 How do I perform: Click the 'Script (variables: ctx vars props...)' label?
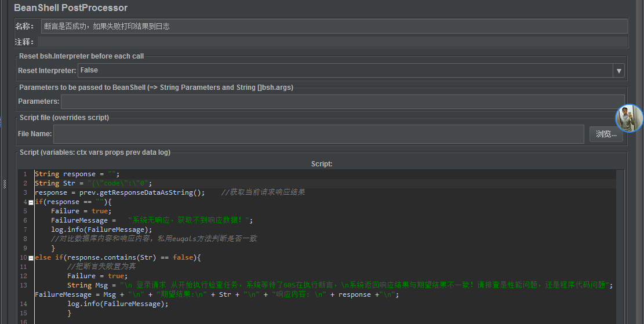pyautogui.click(x=95, y=152)
